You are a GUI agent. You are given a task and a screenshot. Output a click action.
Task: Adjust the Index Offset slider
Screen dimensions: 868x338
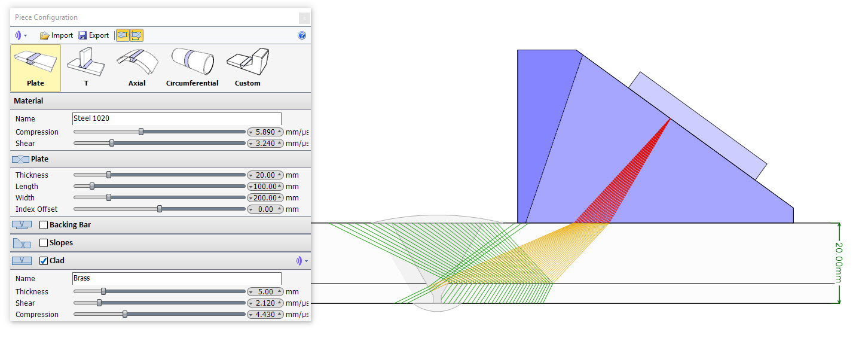coord(159,209)
